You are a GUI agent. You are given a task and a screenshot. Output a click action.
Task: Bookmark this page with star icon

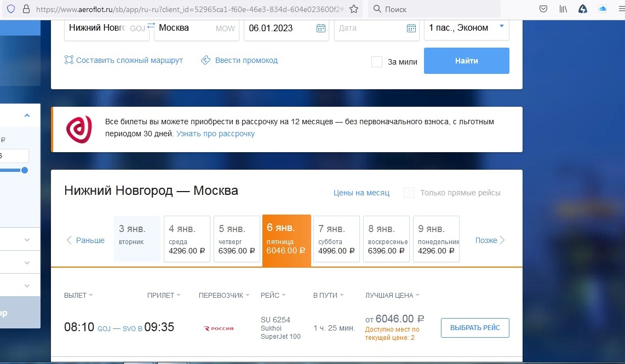pyautogui.click(x=354, y=9)
